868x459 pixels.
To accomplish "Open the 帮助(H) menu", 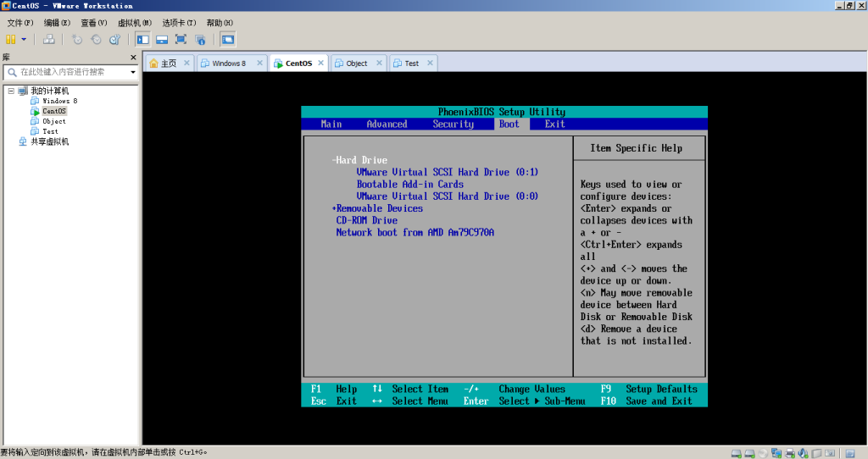I will pos(220,23).
